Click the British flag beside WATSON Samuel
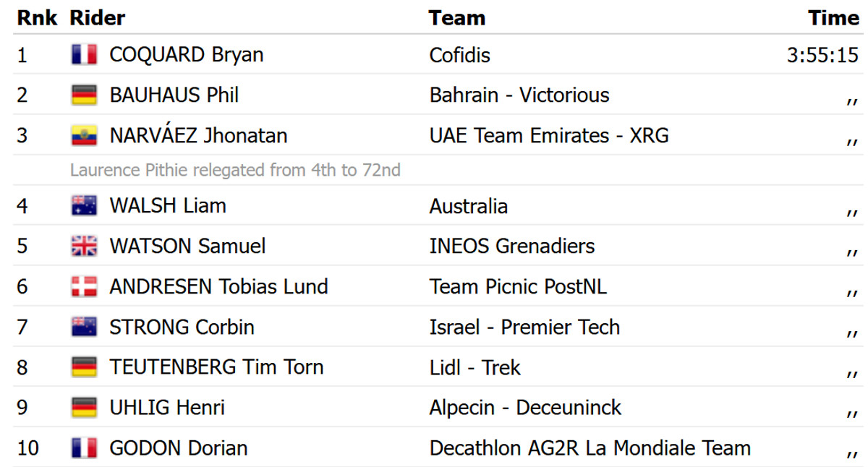The width and height of the screenshot is (868, 467). coord(84,247)
